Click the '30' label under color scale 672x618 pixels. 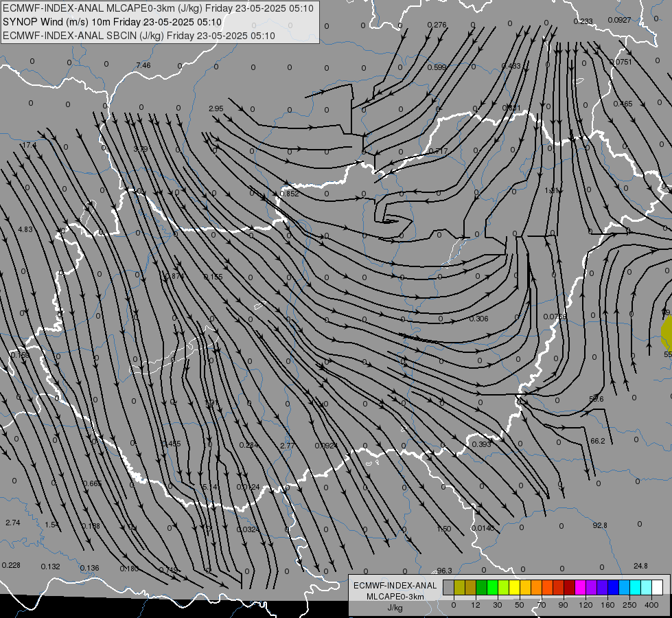tap(497, 605)
